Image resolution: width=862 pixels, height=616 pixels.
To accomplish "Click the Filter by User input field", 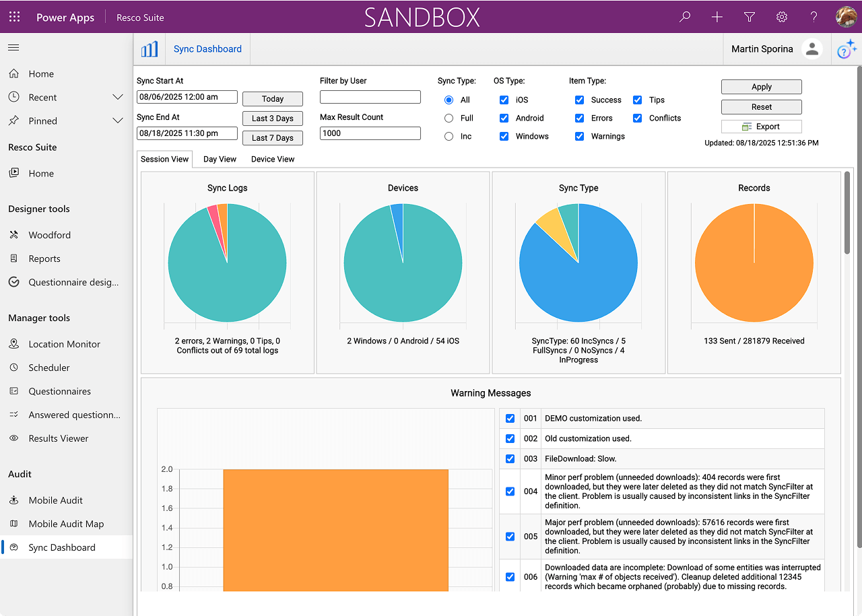I will click(x=370, y=97).
